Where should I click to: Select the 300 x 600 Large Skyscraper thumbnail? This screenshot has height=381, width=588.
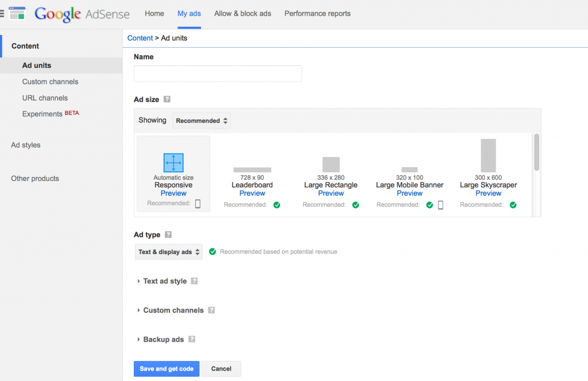click(x=488, y=155)
